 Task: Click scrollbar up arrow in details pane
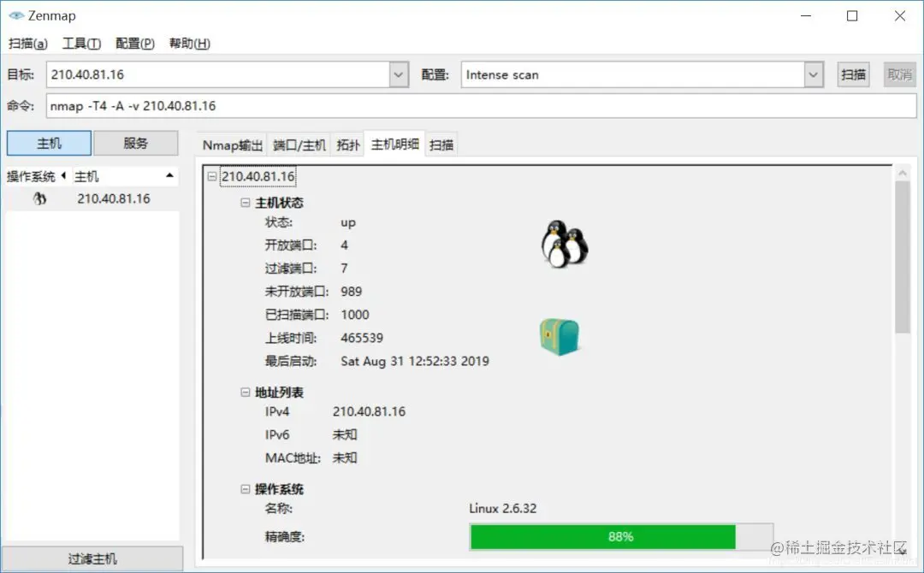(903, 173)
